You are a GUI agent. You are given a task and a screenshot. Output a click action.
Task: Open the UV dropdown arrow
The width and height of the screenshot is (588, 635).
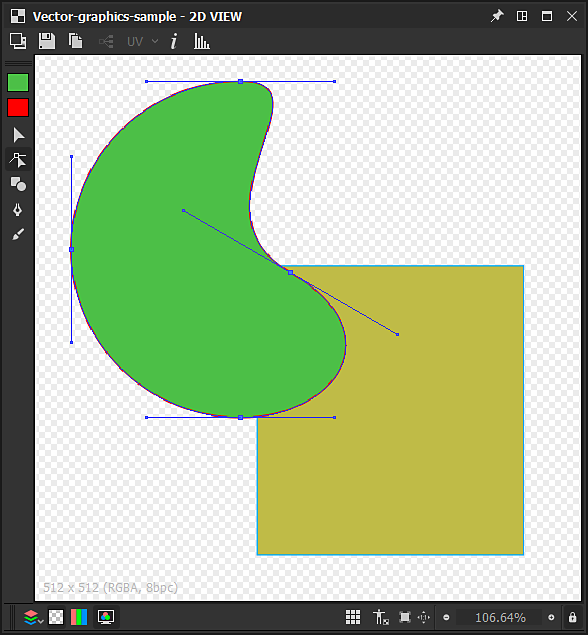coord(155,41)
